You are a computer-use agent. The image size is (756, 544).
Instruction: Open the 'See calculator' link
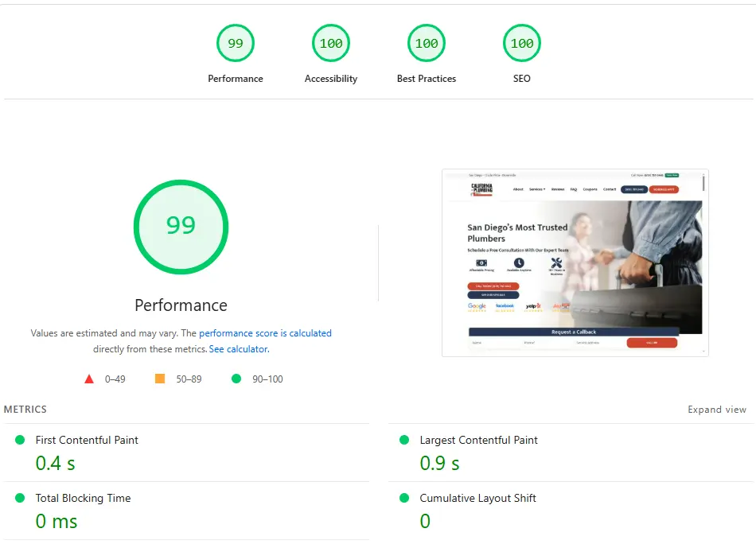click(x=238, y=349)
